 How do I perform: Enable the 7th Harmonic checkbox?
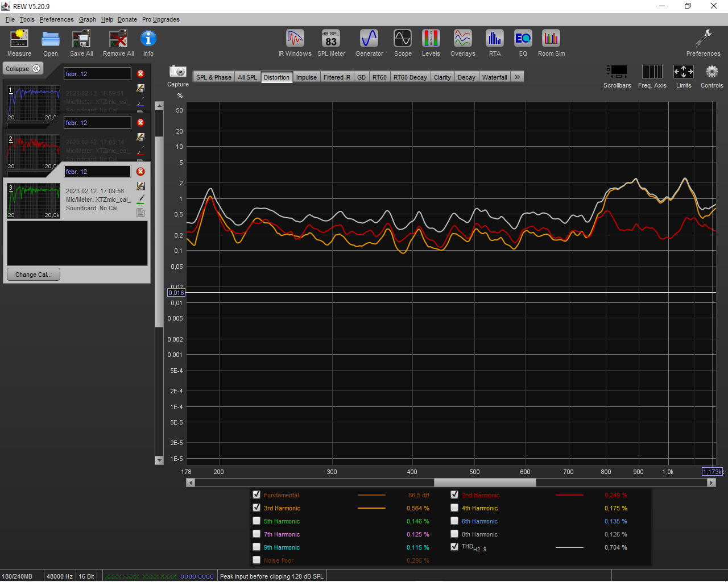pos(257,534)
